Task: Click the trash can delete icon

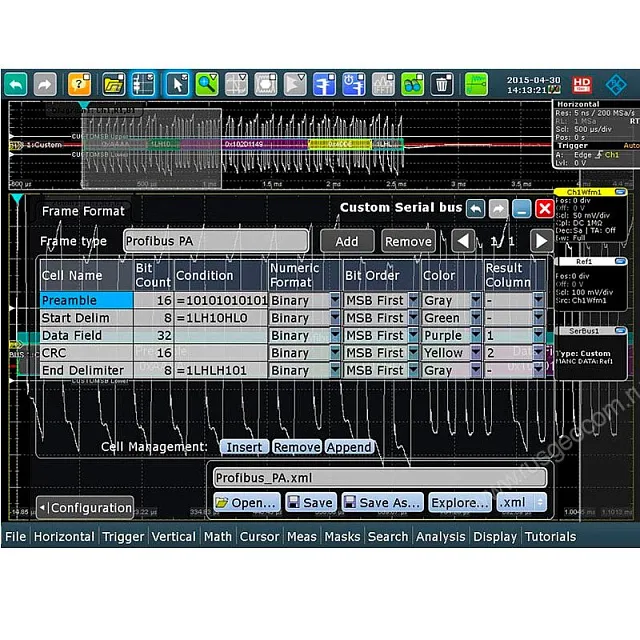Action: coord(442,84)
